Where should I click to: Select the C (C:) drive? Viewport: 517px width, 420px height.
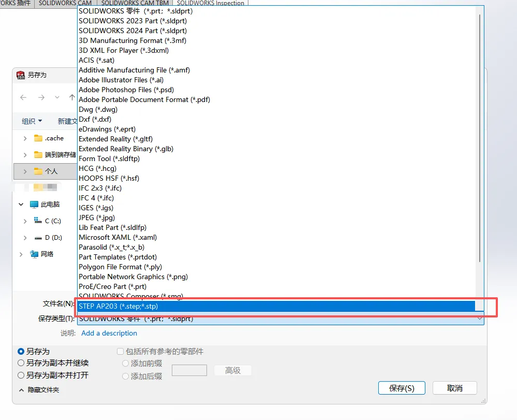[x=48, y=221]
